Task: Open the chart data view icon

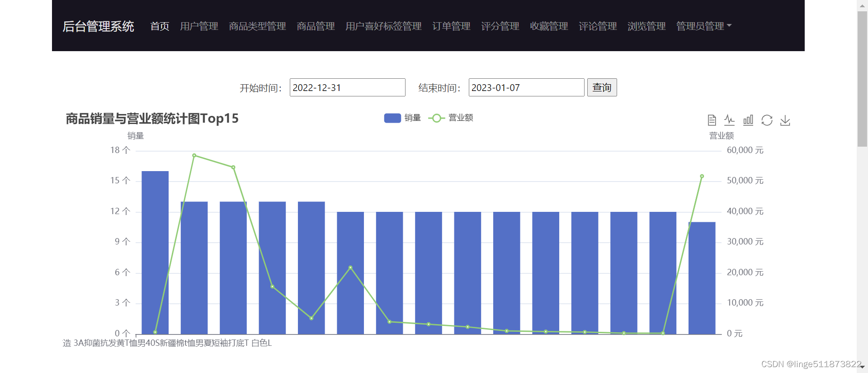Action: coord(712,120)
